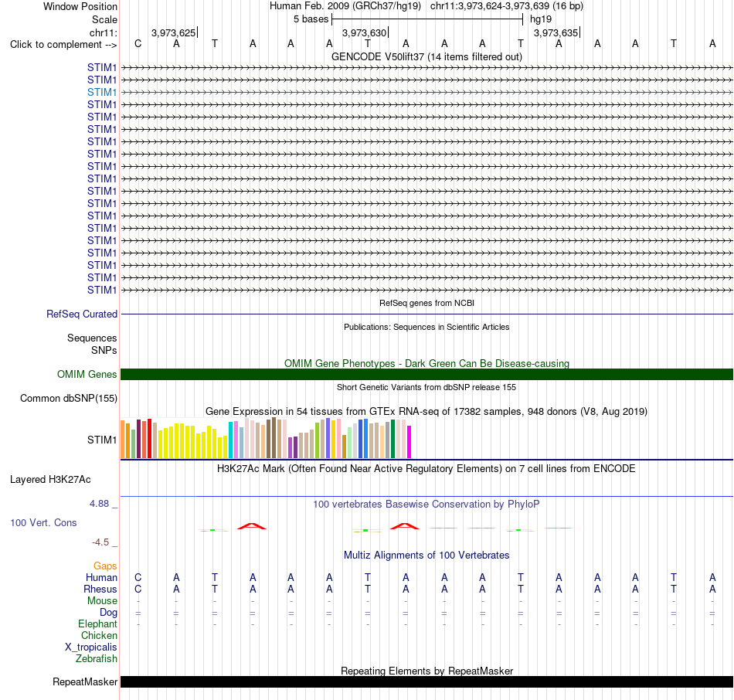Click the 'Sequences' track label

point(92,338)
